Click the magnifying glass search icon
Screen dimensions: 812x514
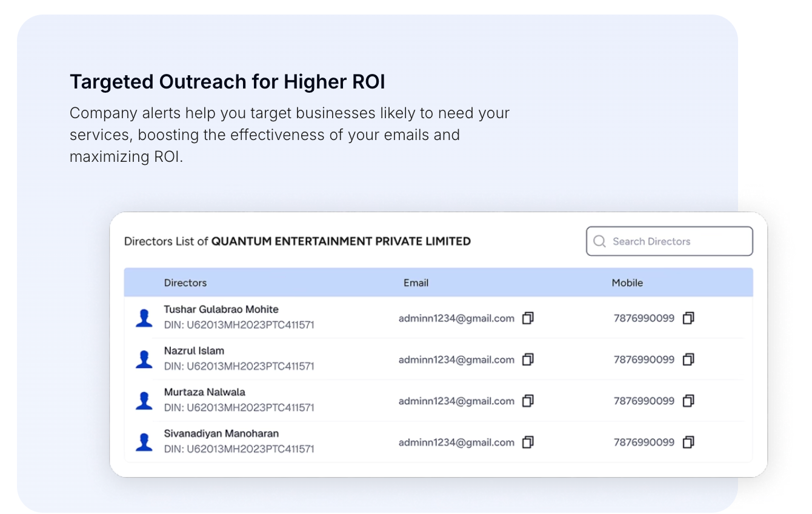click(x=599, y=241)
